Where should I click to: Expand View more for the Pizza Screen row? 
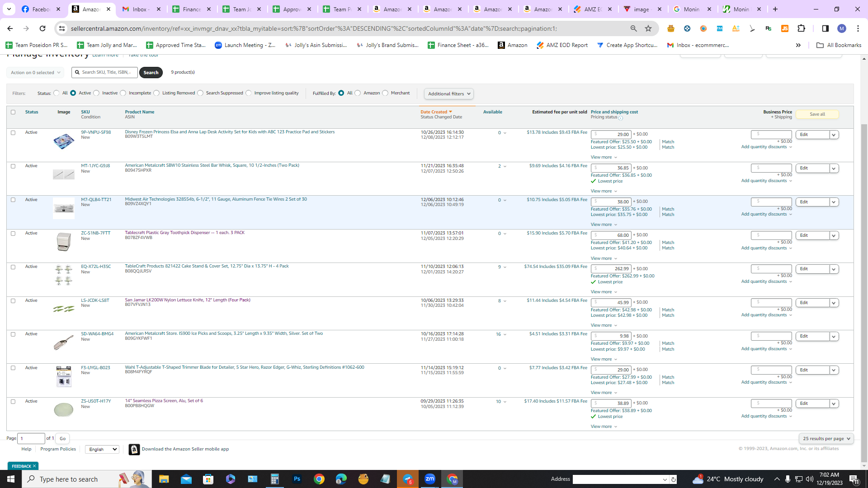coord(604,427)
